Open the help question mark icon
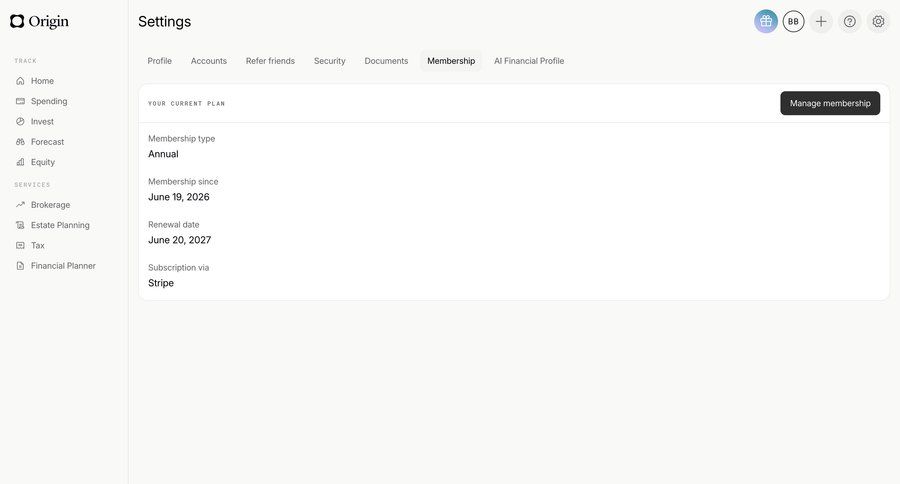The height and width of the screenshot is (484, 900). [849, 21]
